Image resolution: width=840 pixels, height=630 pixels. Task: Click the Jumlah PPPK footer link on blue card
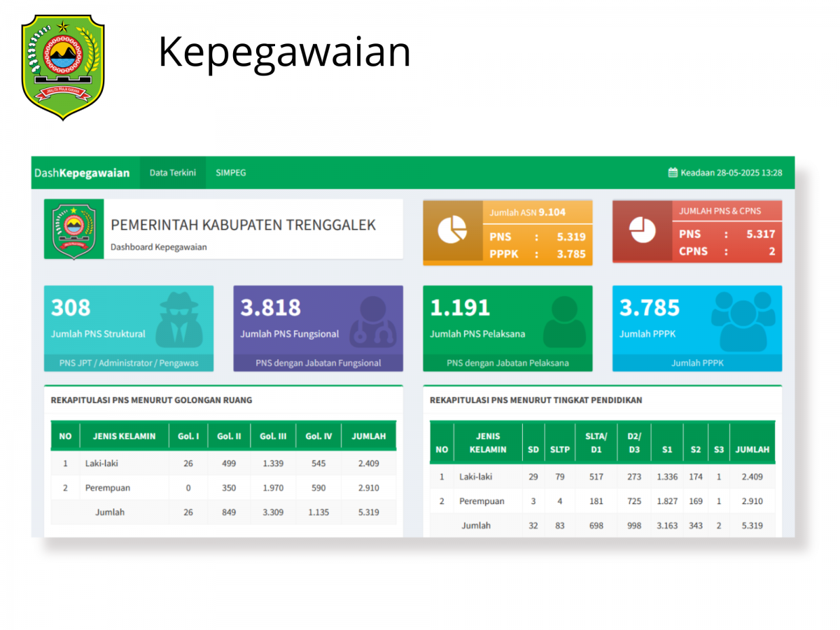(x=697, y=363)
